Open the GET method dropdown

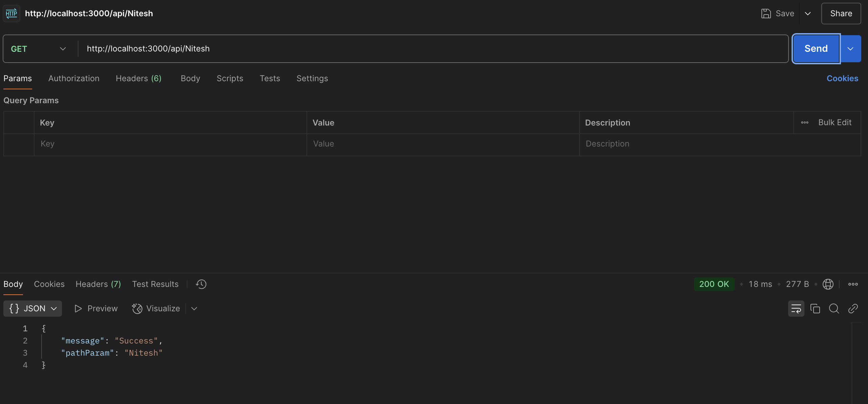pos(38,49)
